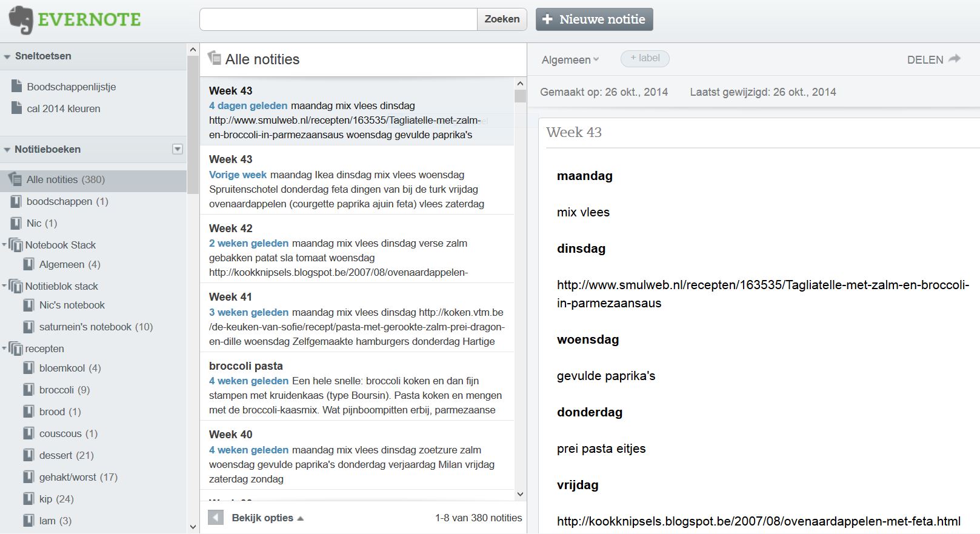Viewport: 980px width, 534px height.
Task: Click the Boodschappenlijstje note icon
Action: pyautogui.click(x=17, y=87)
